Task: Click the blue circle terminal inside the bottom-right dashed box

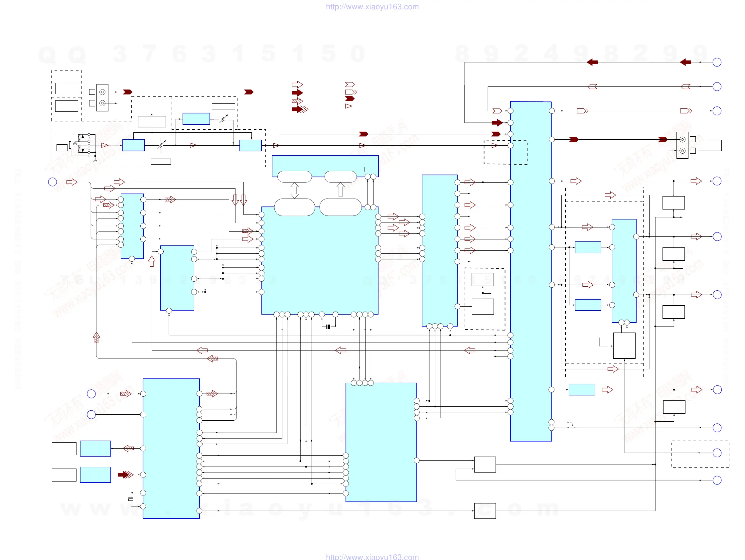Action: click(x=717, y=453)
